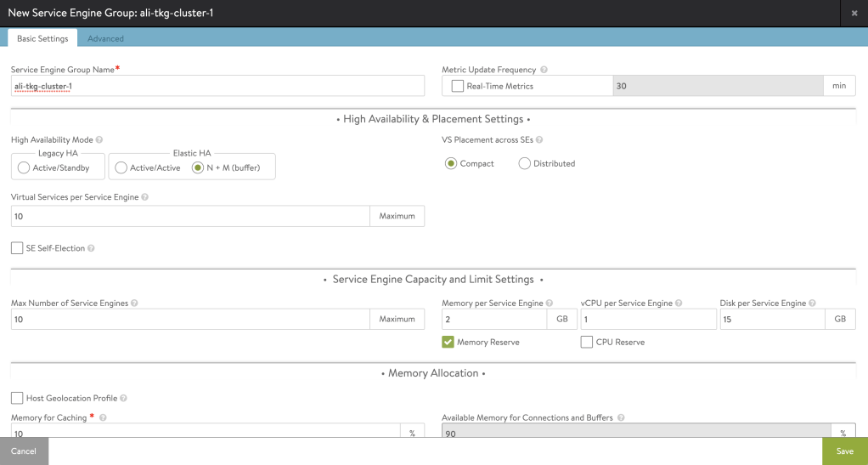This screenshot has height=465, width=868.
Task: Click help icon for Max Number of Service Engines
Action: click(x=134, y=303)
